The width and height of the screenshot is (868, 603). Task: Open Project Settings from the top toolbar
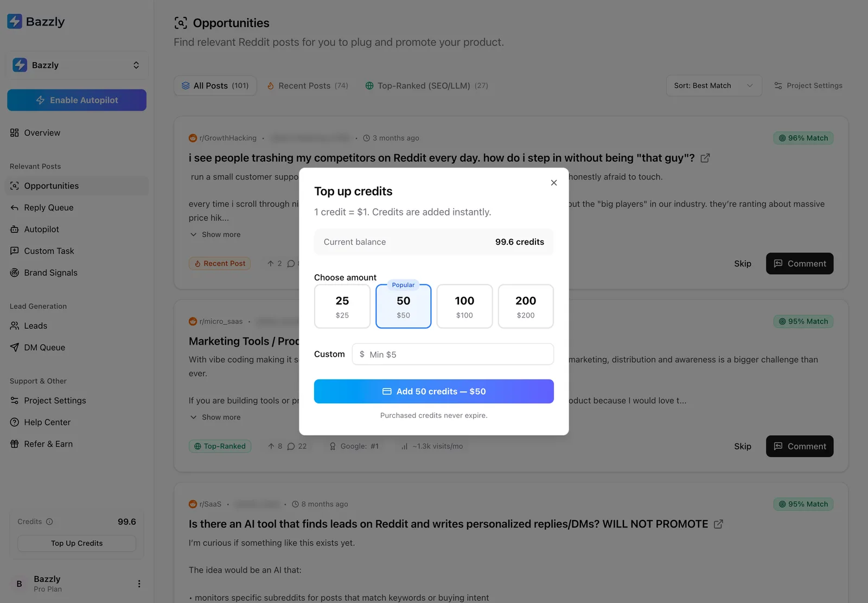(x=808, y=86)
